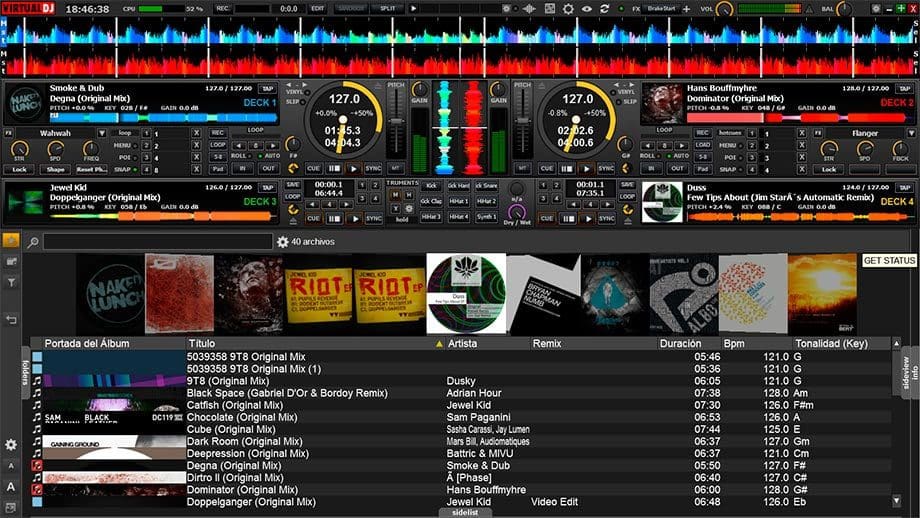Click the play button on Deck 2
Screen dimensions: 920x518
(586, 168)
